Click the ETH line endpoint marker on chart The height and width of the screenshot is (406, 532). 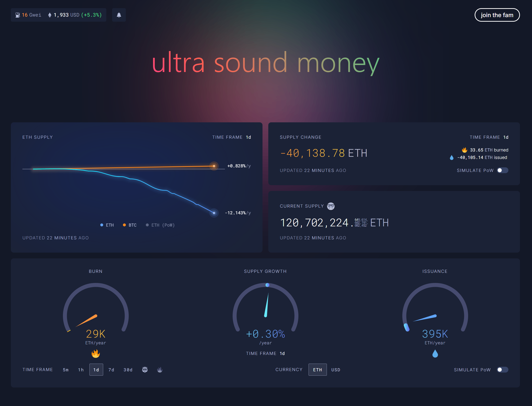214,213
